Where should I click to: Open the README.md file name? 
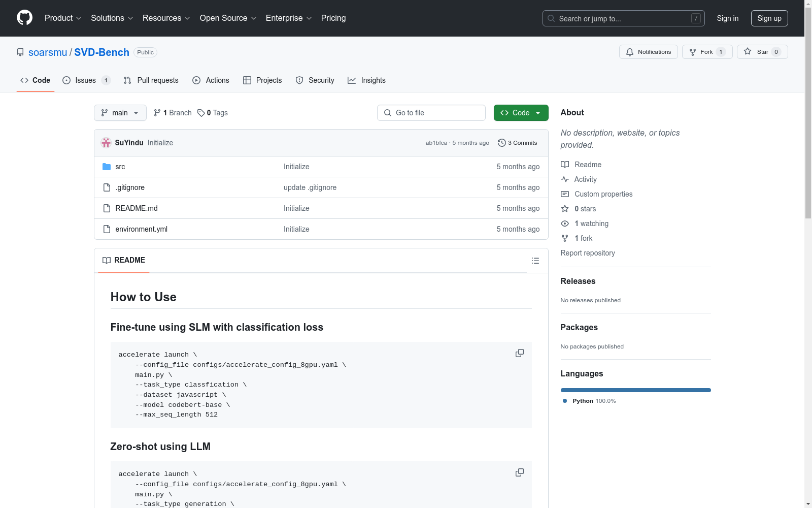click(x=137, y=208)
